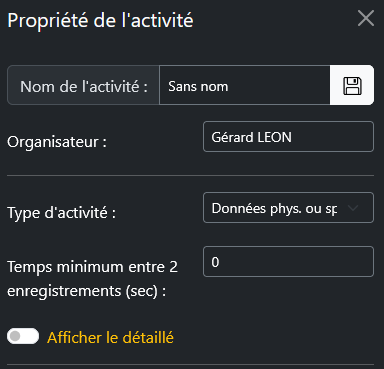Focus the Sans nom activity name field
Viewport: 384px width, 369px height.
[x=245, y=85]
